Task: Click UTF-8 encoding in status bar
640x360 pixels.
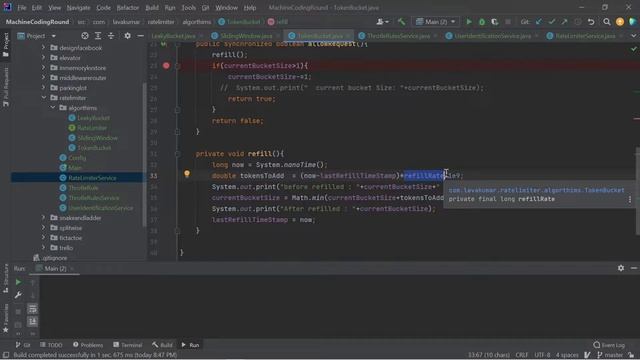Action: click(542, 355)
